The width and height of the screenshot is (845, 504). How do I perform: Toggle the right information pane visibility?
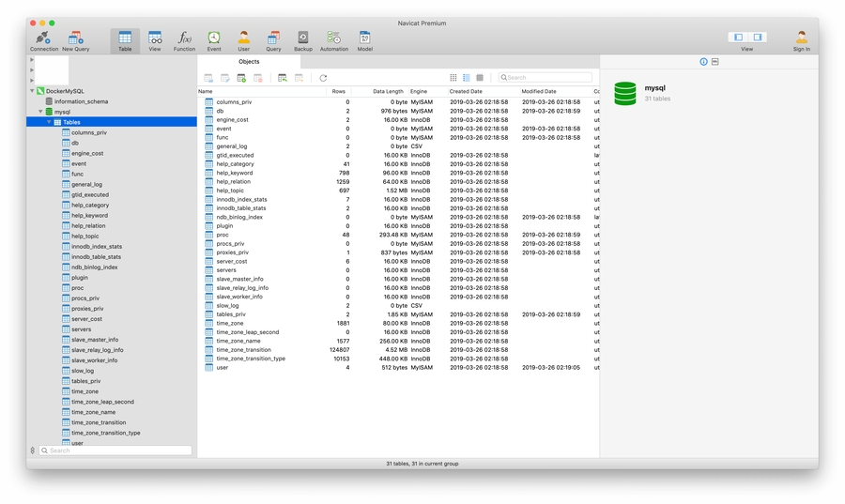757,38
